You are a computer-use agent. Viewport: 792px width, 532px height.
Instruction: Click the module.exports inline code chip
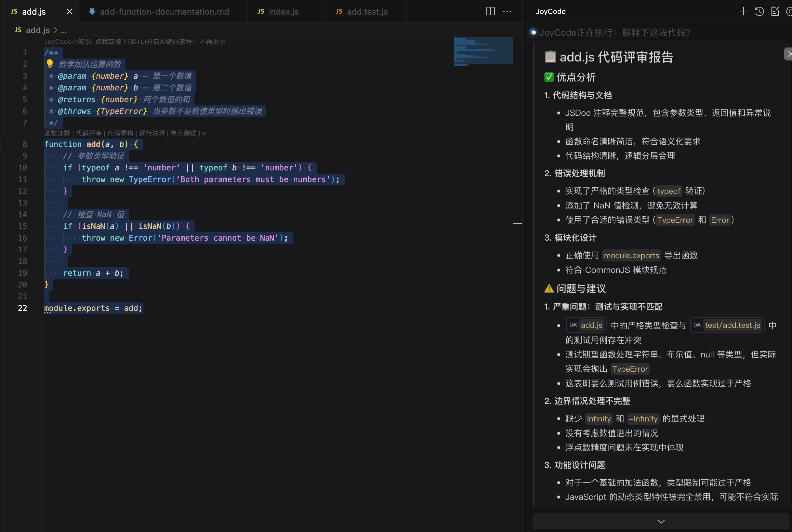pos(632,256)
